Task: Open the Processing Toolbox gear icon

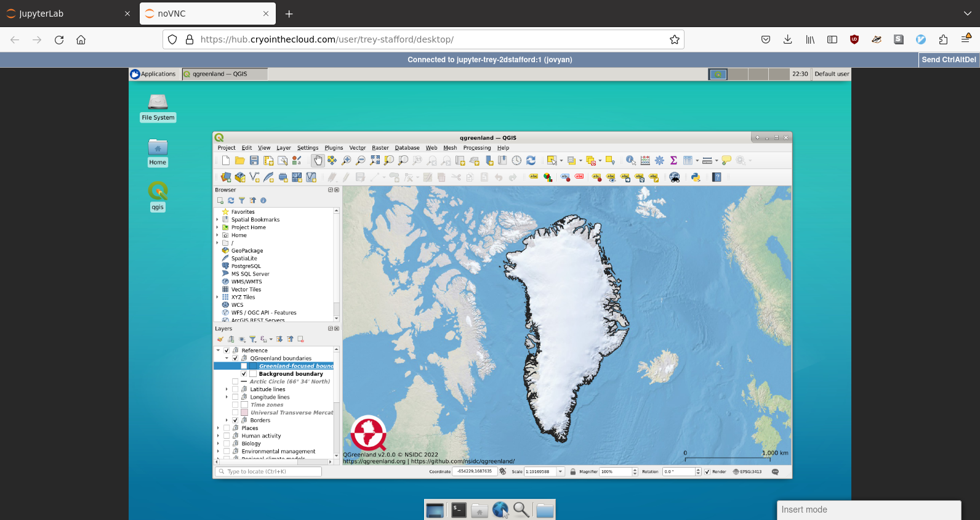Action: pyautogui.click(x=659, y=161)
